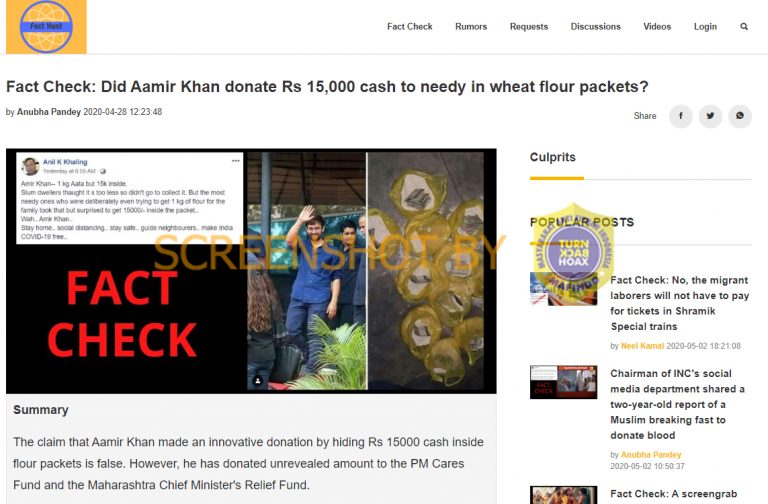This screenshot has width=768, height=504.
Task: Open the INC social media chairman post
Action: tap(678, 404)
